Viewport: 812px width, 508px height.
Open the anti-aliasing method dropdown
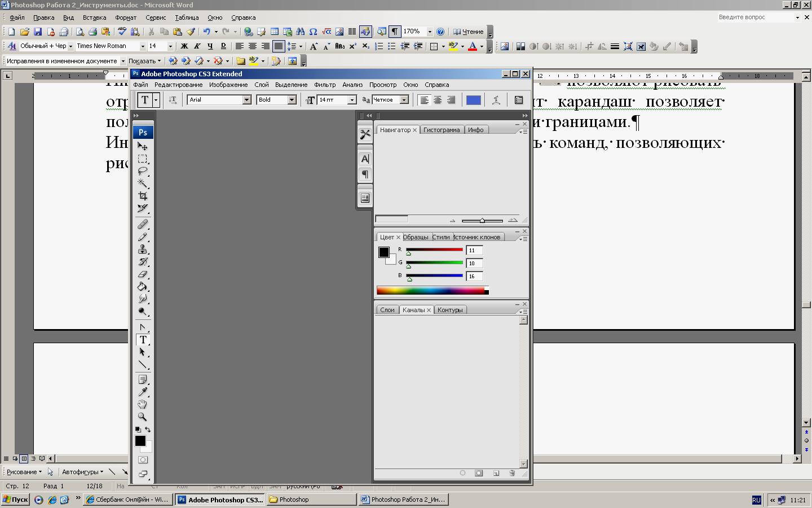pyautogui.click(x=404, y=100)
